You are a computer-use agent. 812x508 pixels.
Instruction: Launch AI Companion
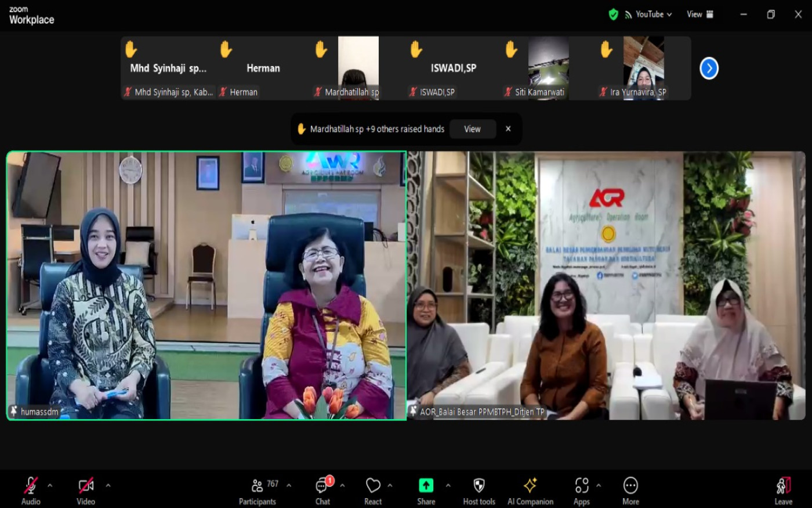[x=530, y=491]
